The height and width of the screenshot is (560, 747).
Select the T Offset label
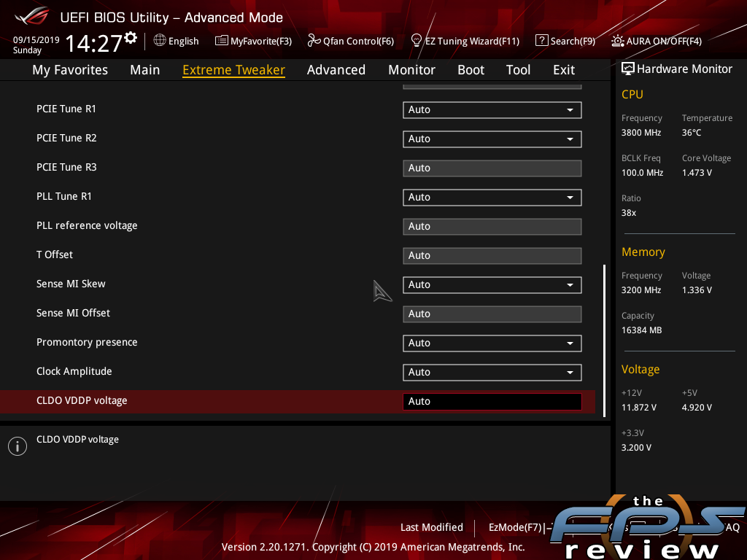coord(54,254)
